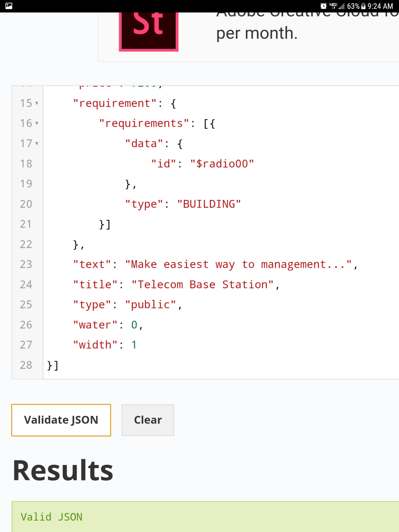
Task: Click the "text" key on line 23
Action: [92, 264]
